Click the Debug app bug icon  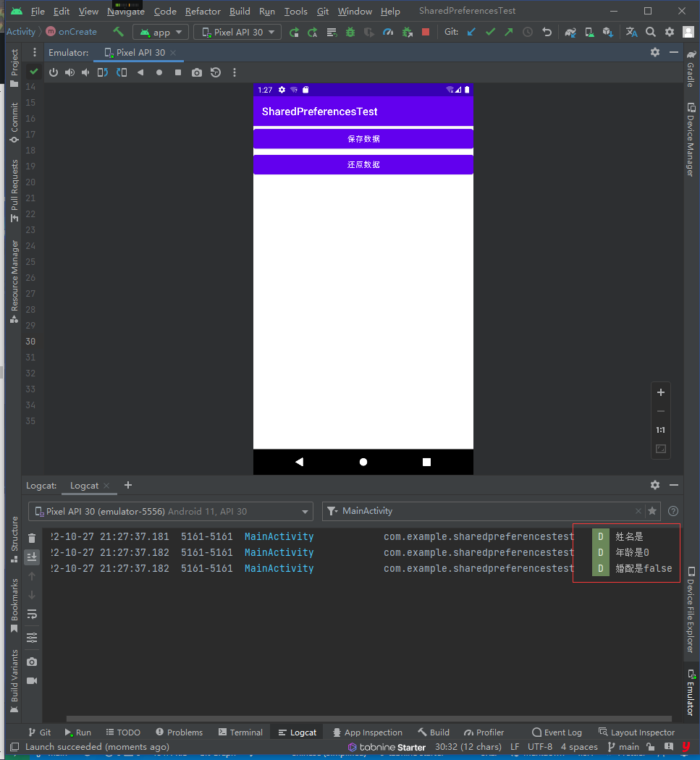click(x=350, y=32)
